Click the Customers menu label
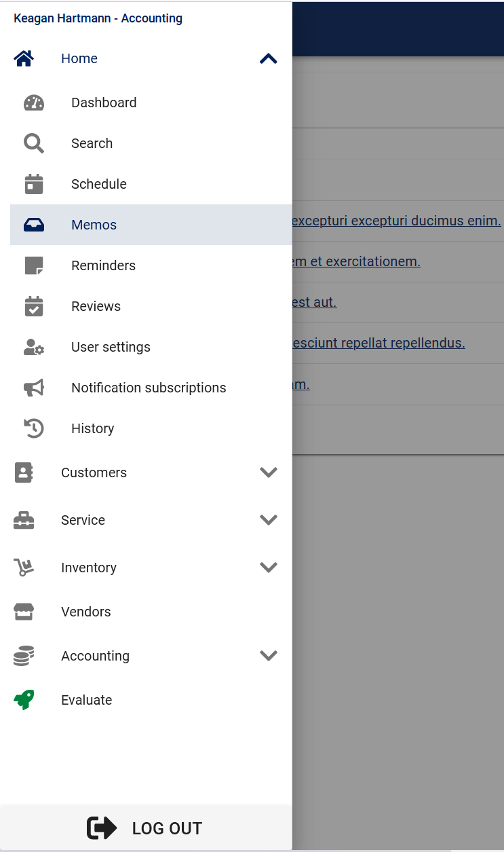This screenshot has width=504, height=852. pyautogui.click(x=94, y=473)
